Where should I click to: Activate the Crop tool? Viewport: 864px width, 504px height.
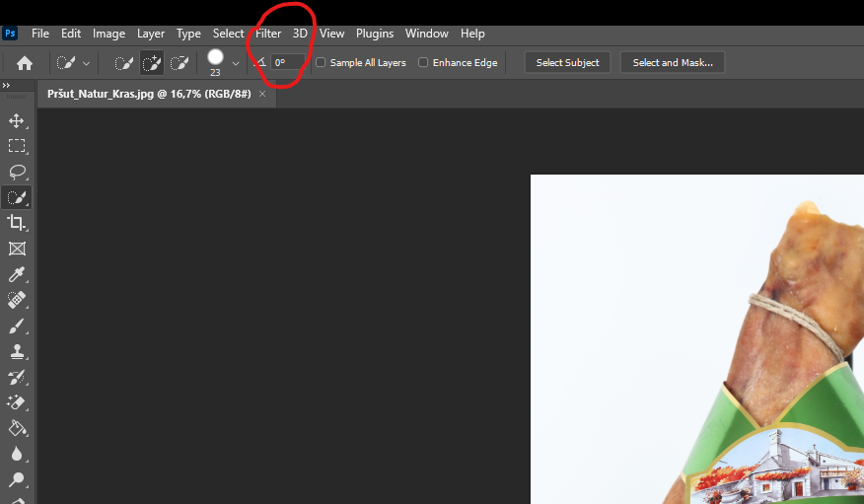pyautogui.click(x=17, y=223)
